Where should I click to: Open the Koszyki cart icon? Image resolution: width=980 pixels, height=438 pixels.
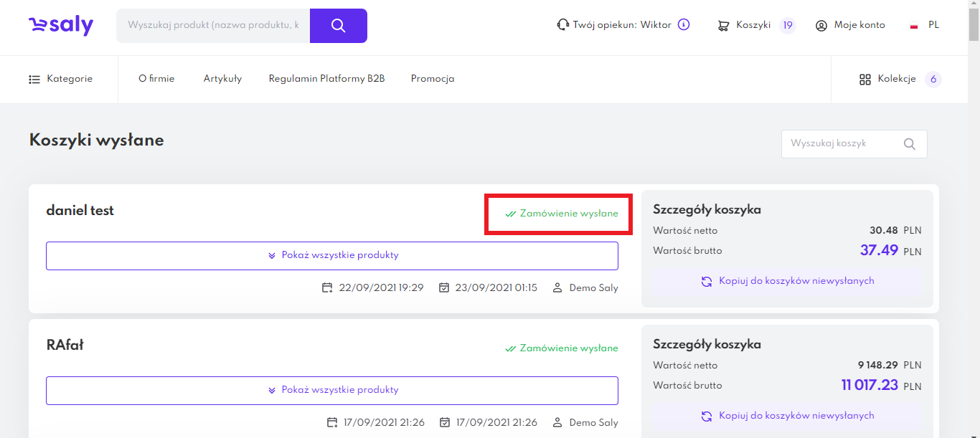(723, 26)
